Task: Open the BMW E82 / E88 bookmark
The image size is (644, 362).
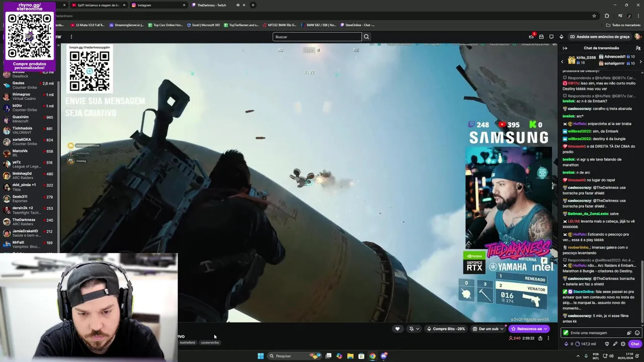Action: coord(318,25)
